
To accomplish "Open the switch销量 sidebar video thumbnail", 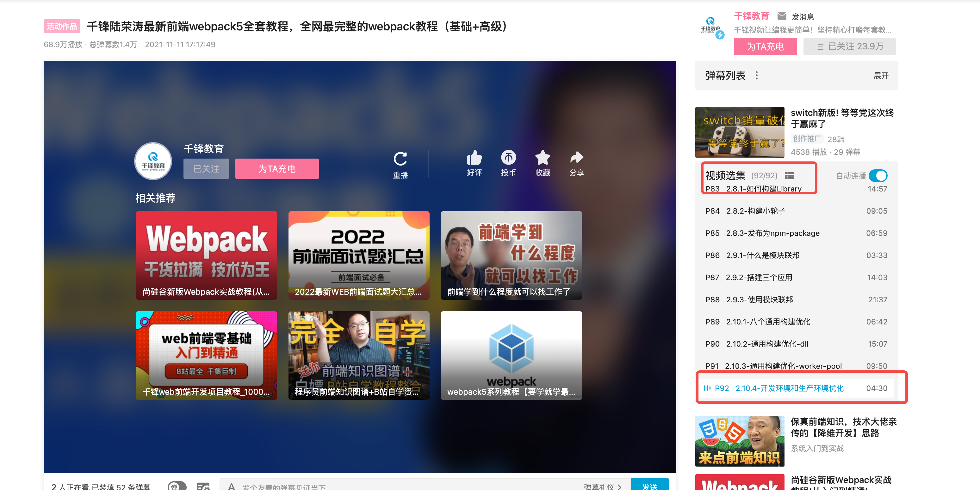I will [x=740, y=132].
